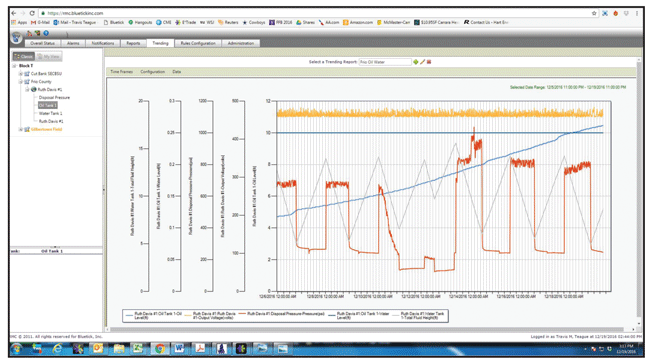Open Outlook from the taskbar
The image size is (650, 361).
click(98, 349)
